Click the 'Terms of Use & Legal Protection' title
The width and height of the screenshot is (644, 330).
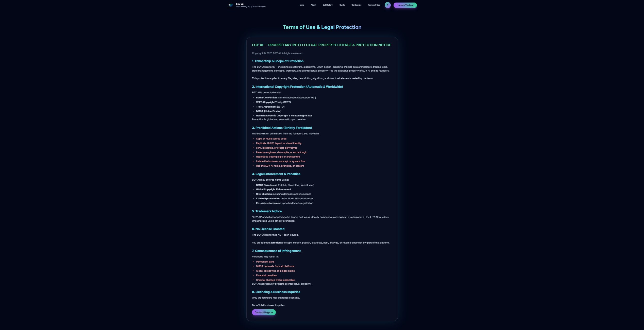pyautogui.click(x=322, y=27)
